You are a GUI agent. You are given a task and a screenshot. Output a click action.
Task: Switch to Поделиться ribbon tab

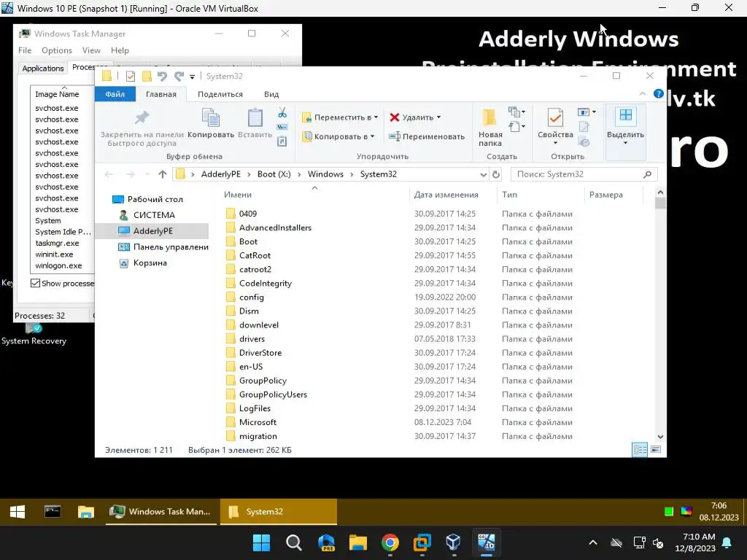point(220,94)
